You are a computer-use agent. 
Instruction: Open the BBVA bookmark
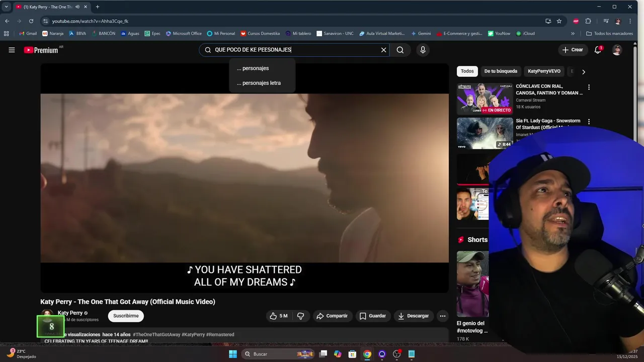pyautogui.click(x=77, y=34)
